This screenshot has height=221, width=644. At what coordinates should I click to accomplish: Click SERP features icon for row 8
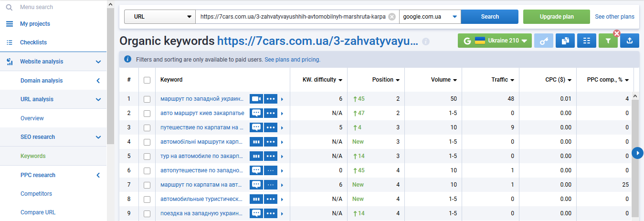click(x=256, y=199)
